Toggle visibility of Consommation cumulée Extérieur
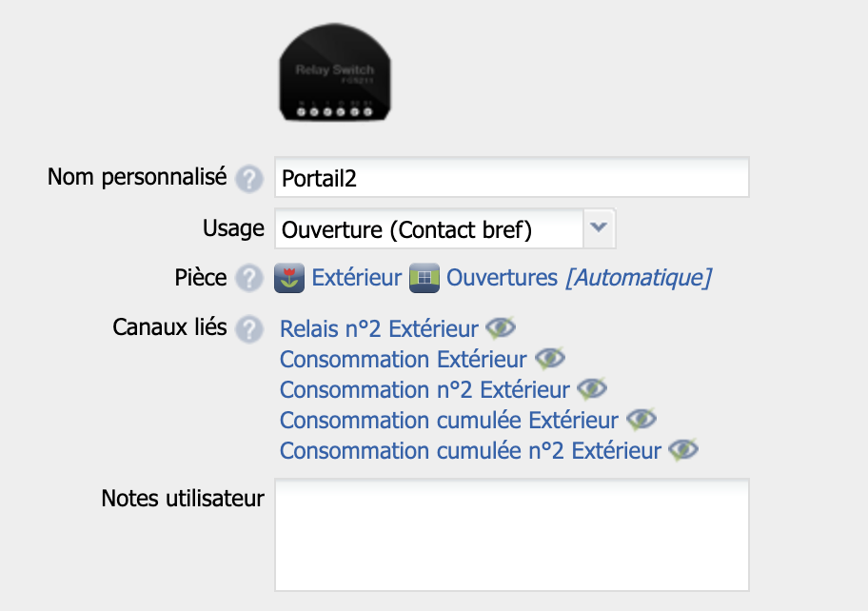 (x=641, y=420)
